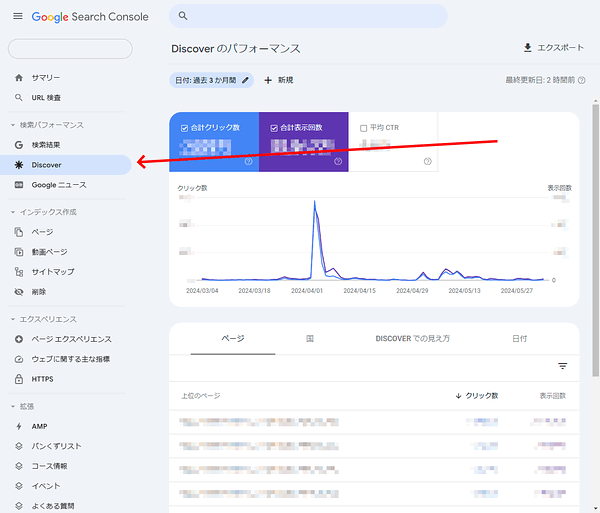This screenshot has width=600, height=513.
Task: Click the ページ エクスペリエンス plus-circle icon
Action: tap(19, 339)
